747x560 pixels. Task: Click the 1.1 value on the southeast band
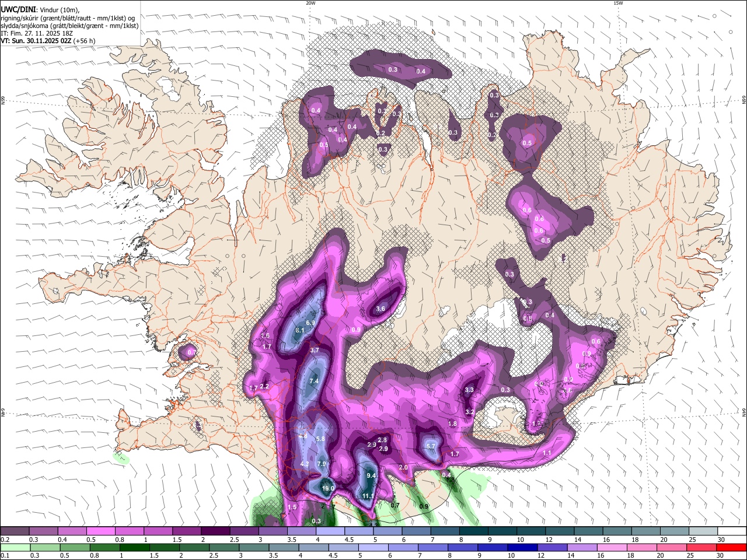[x=547, y=453]
